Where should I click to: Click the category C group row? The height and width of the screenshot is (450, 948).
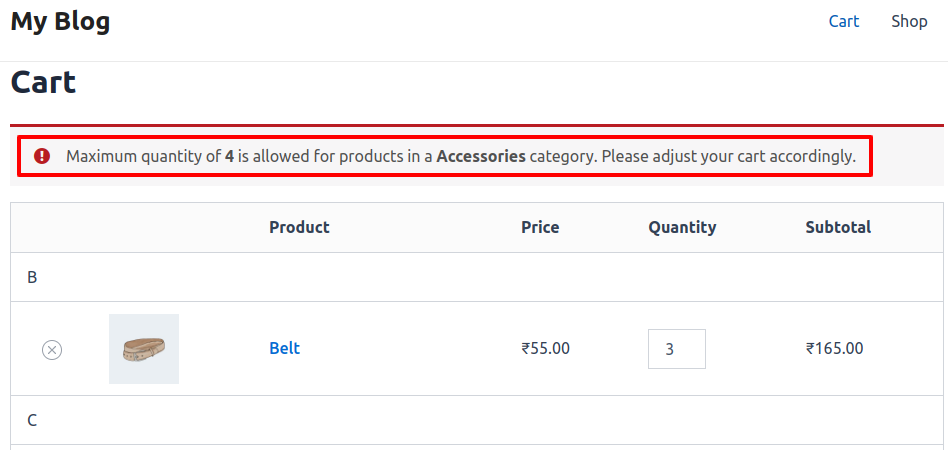pos(32,420)
